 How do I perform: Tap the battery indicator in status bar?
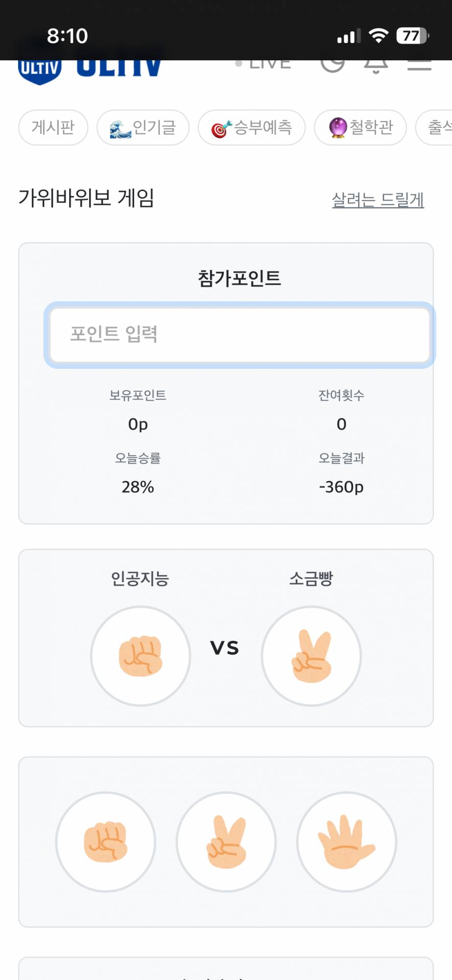click(x=412, y=36)
